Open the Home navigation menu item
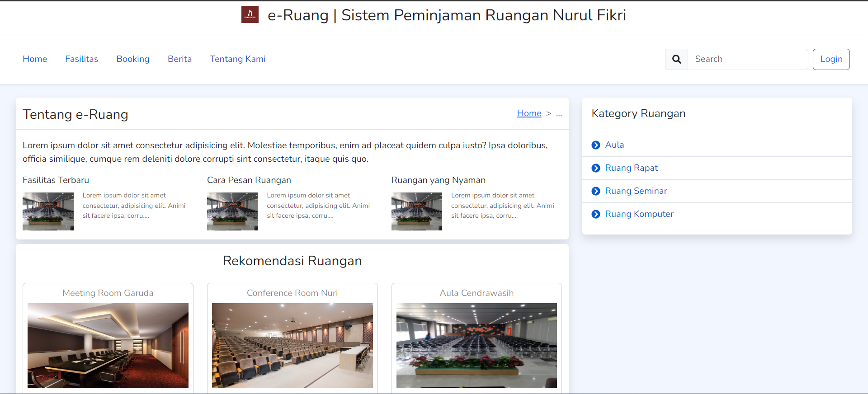 tap(35, 59)
